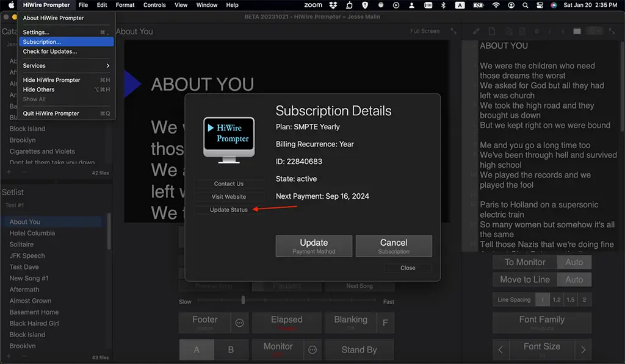Open the Controls menu

point(154,5)
